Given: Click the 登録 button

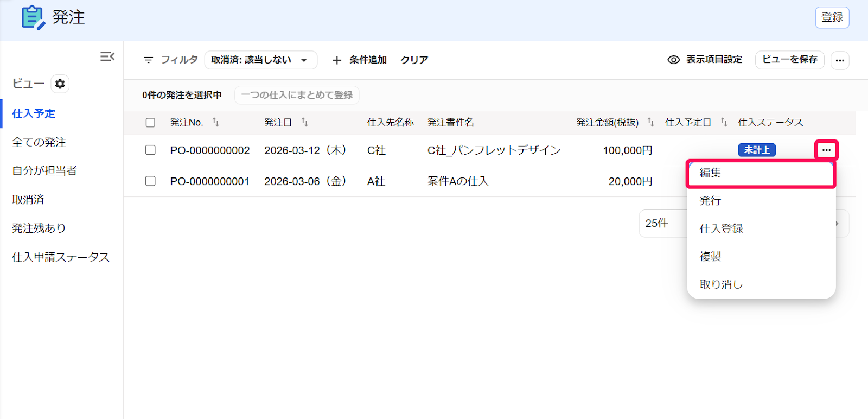Looking at the screenshot, I should 832,17.
